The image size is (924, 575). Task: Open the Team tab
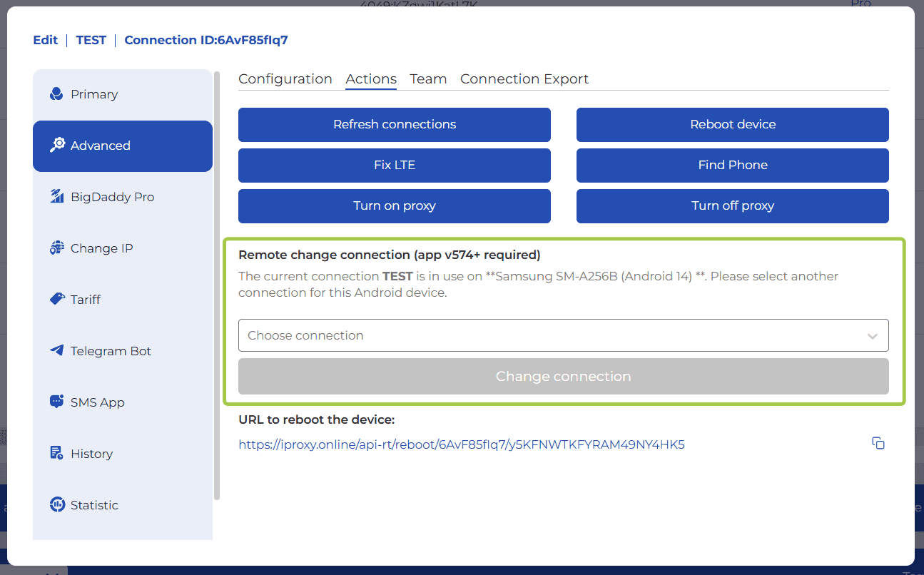tap(428, 79)
